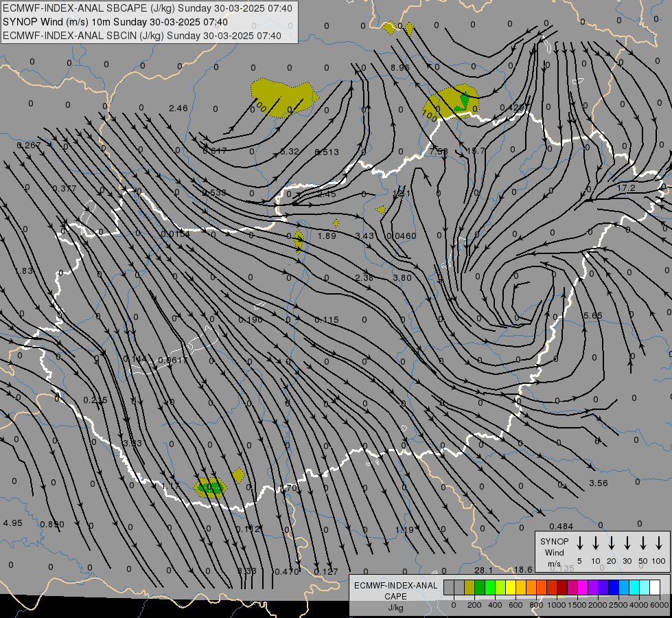
Task: Click the SBCAPE title line in the header
Action: click(148, 8)
